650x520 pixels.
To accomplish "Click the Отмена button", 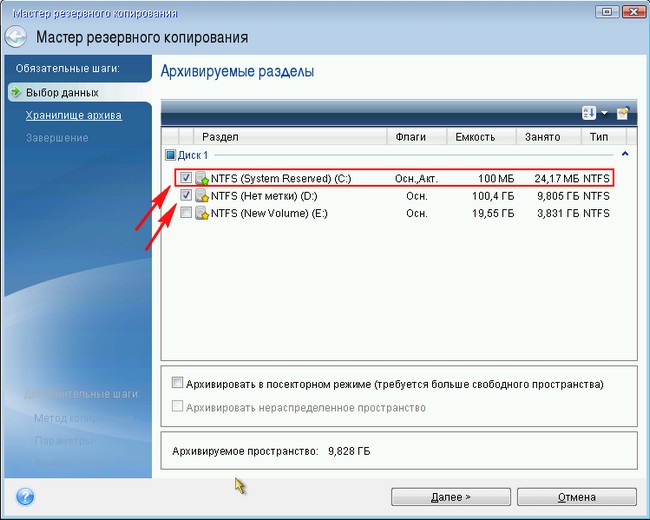I will 576,496.
